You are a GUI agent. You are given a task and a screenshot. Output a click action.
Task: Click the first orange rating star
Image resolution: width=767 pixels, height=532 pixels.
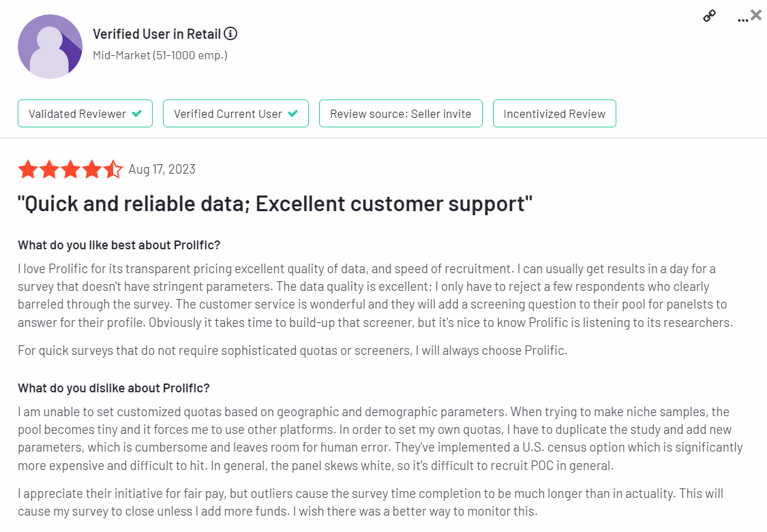28,170
